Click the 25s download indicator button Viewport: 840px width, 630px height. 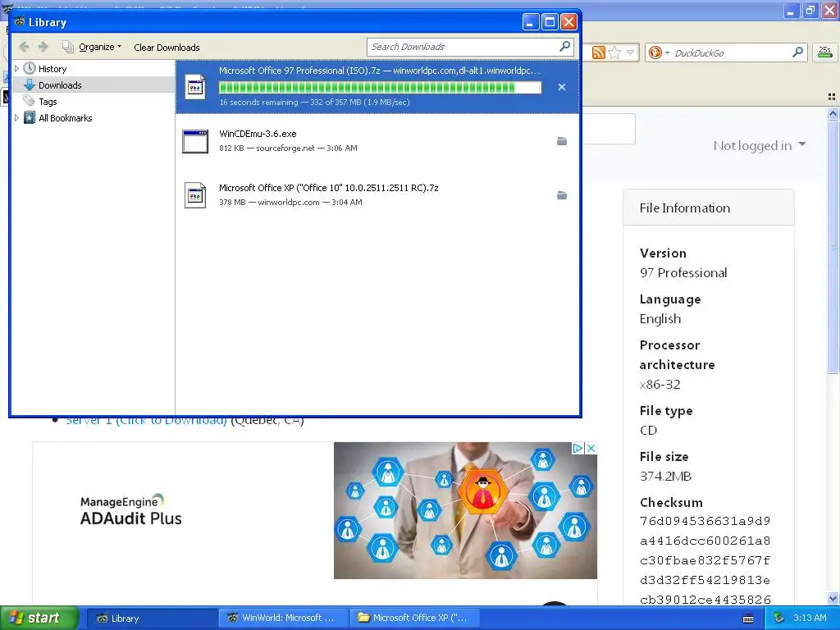(x=825, y=52)
